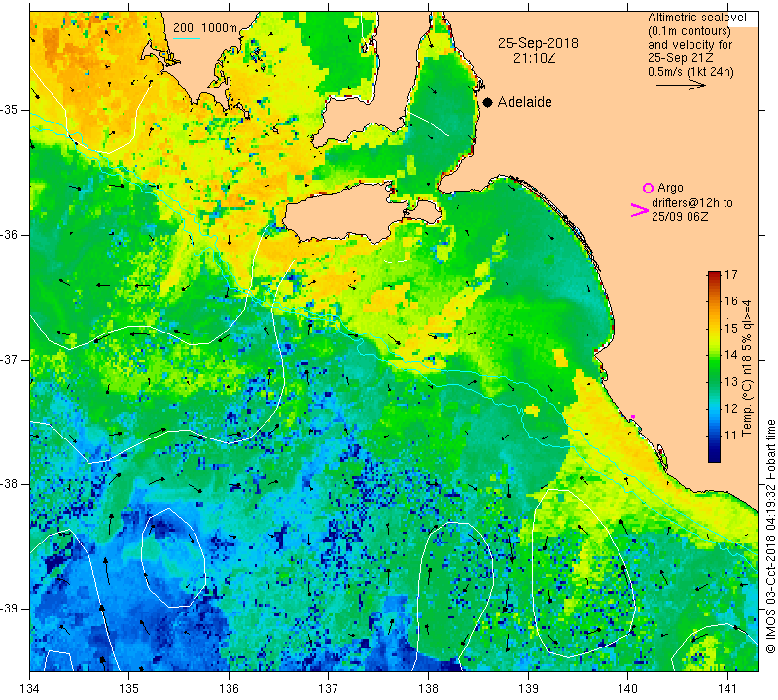Screen dimensions: 778x700
Task: Click the '200 1000m' depth contour label
Action: point(205,28)
